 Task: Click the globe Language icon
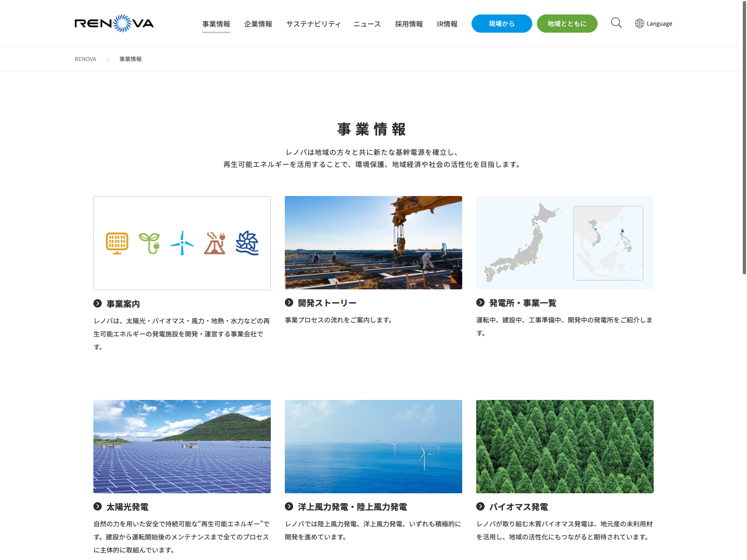click(x=639, y=23)
